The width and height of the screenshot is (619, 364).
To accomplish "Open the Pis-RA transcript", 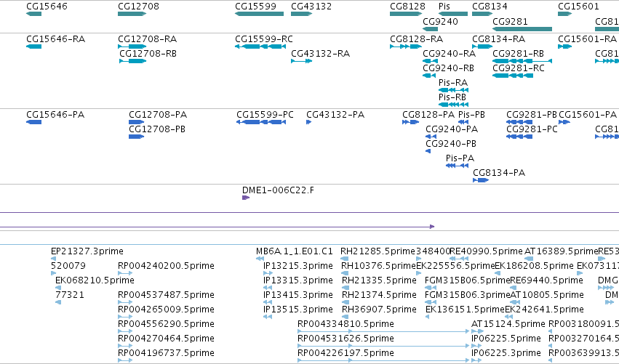I will point(453,90).
